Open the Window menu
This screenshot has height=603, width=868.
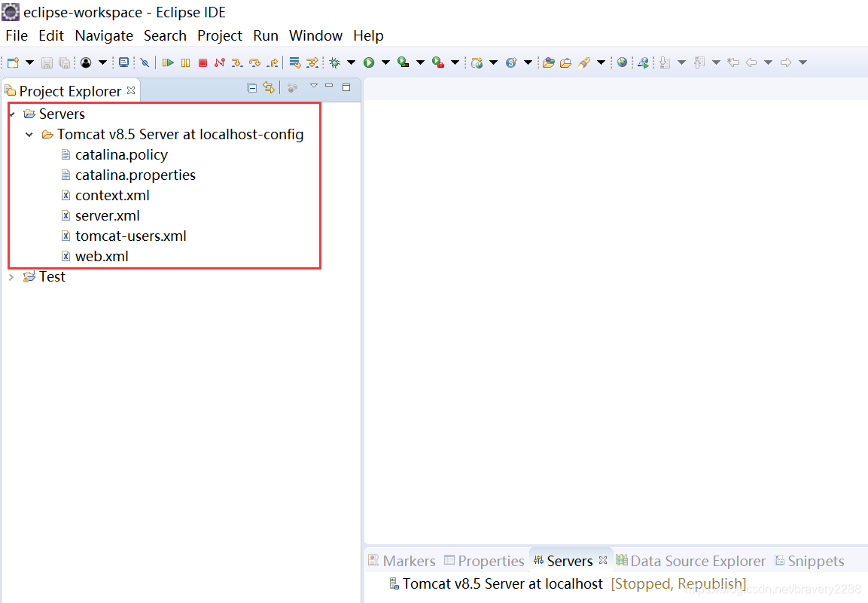(x=315, y=35)
